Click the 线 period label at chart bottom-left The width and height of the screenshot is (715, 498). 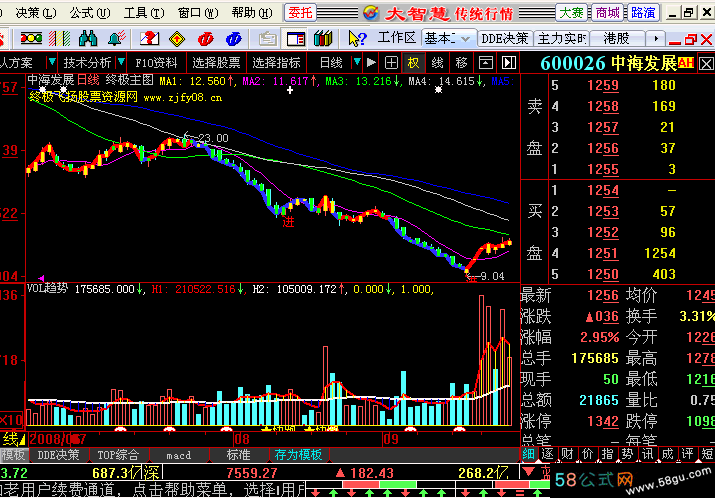9,439
